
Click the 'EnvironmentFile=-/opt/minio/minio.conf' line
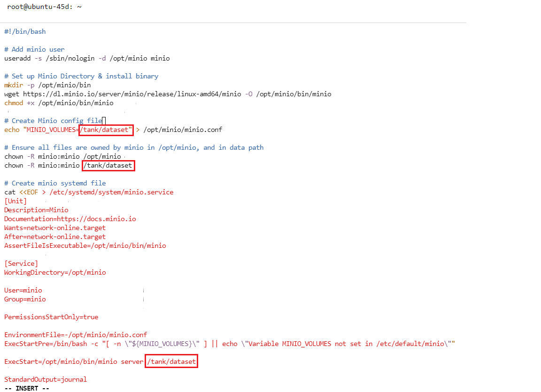(x=76, y=335)
